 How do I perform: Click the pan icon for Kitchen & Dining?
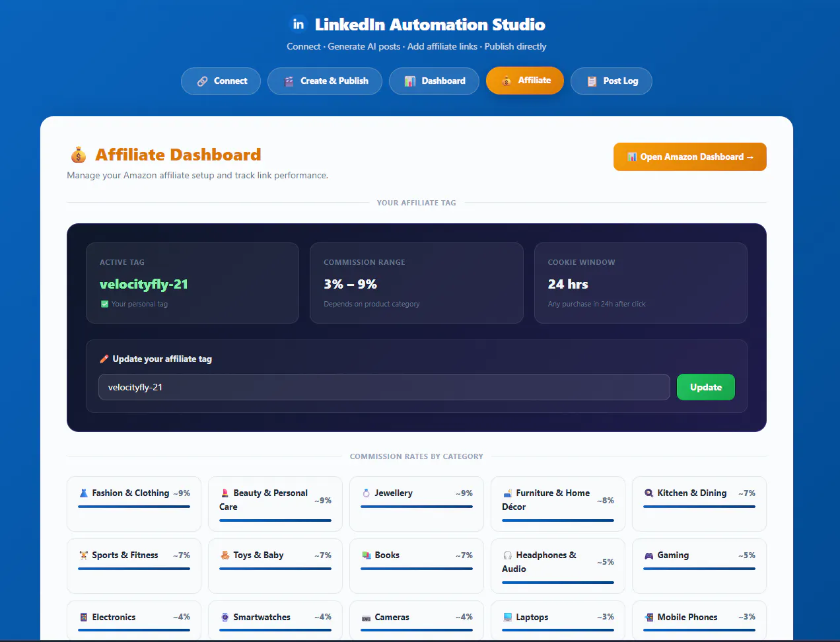(649, 493)
